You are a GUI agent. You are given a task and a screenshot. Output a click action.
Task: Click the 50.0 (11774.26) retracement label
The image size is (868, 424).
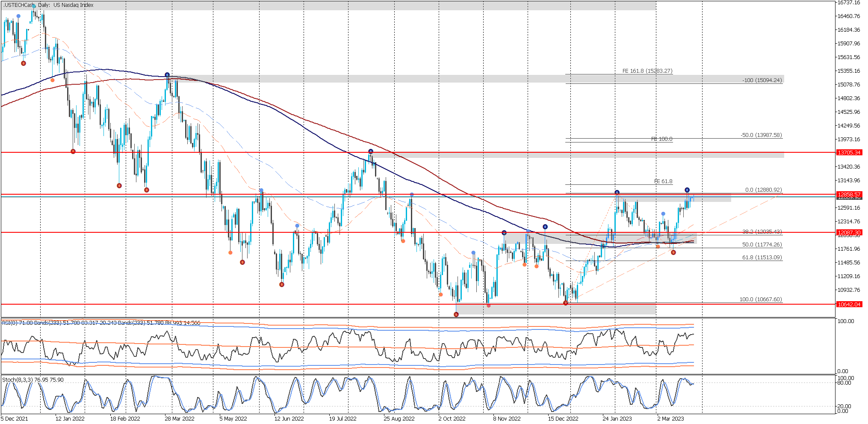pos(762,245)
